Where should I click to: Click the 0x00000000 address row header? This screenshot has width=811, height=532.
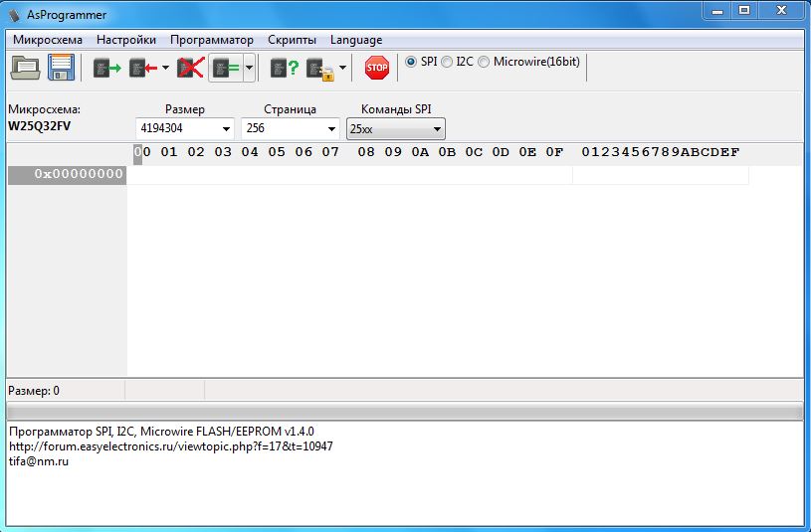tap(68, 174)
